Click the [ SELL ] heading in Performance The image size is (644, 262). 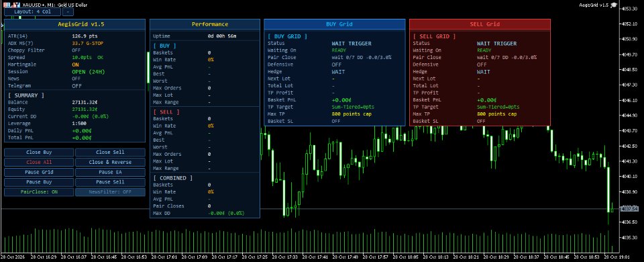coord(166,112)
